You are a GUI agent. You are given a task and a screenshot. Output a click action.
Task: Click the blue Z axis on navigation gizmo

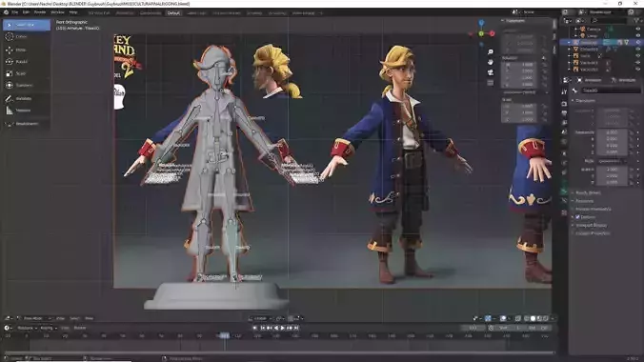click(481, 23)
